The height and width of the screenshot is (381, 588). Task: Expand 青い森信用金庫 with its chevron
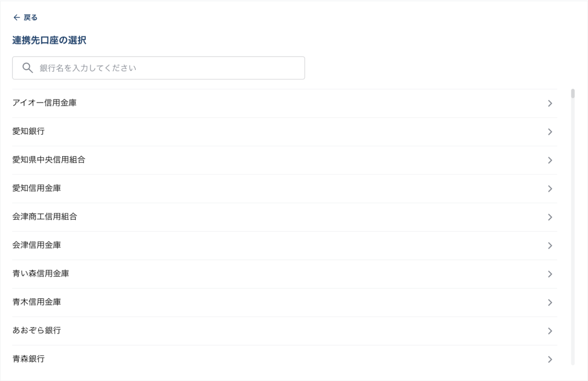(550, 274)
